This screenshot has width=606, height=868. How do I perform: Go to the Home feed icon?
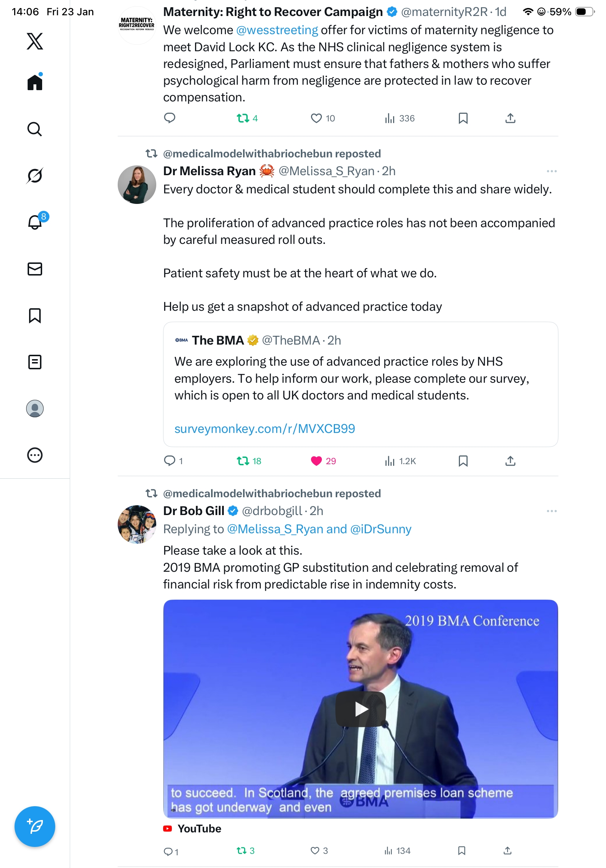[x=35, y=82]
